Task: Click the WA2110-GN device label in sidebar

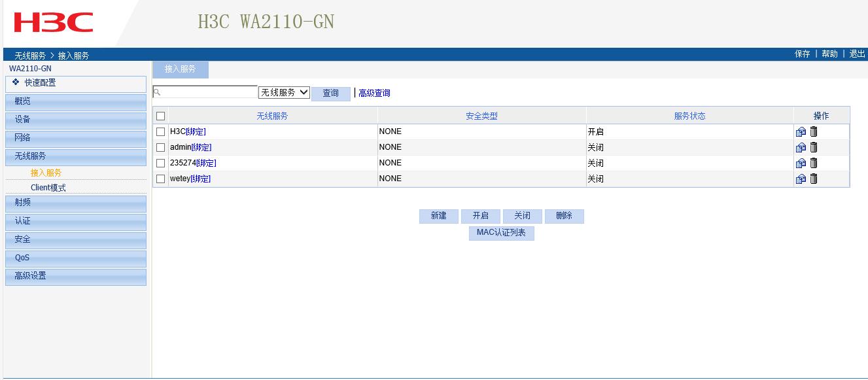Action: pyautogui.click(x=30, y=68)
